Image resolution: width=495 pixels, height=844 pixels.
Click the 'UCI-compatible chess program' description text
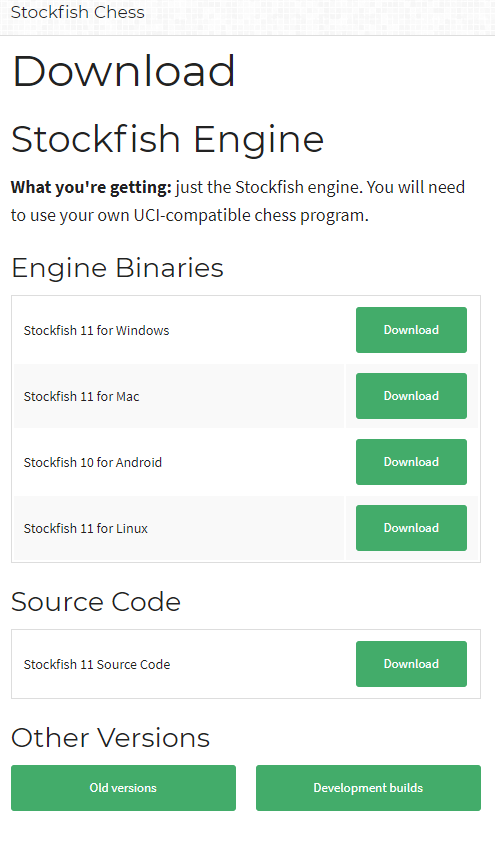click(251, 215)
